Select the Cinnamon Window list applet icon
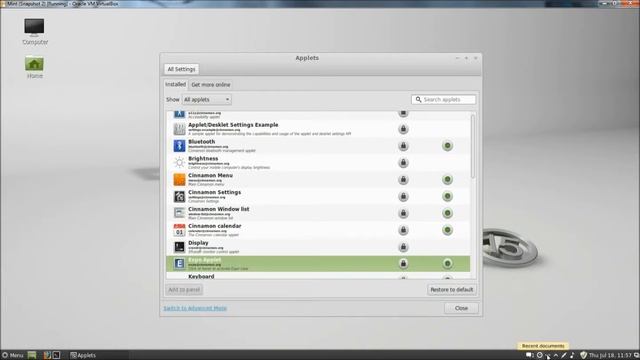This screenshot has height=360, width=640. pyautogui.click(x=179, y=213)
